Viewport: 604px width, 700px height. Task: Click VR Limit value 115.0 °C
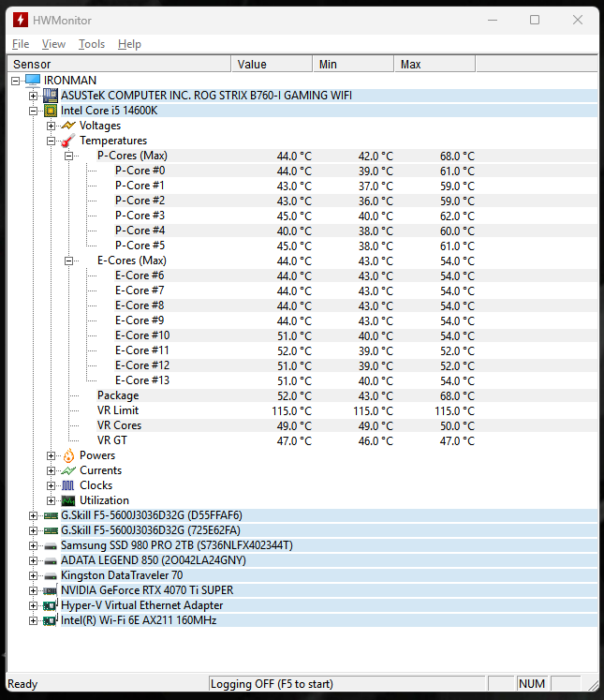tap(292, 410)
